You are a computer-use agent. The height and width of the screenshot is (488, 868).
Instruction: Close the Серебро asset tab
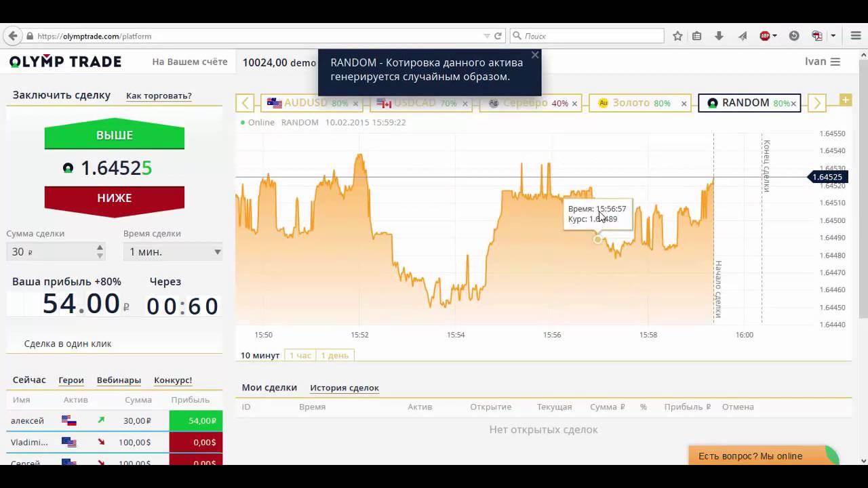574,104
